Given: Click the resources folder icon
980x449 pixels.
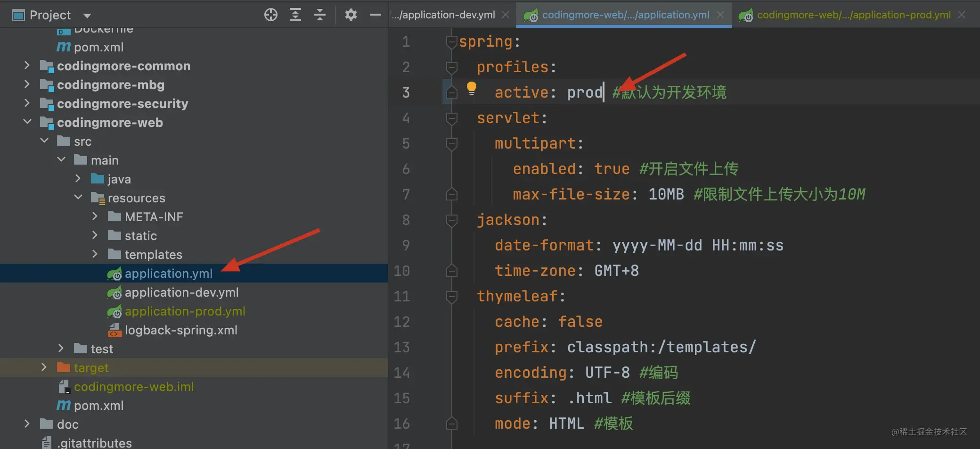Looking at the screenshot, I should [98, 198].
